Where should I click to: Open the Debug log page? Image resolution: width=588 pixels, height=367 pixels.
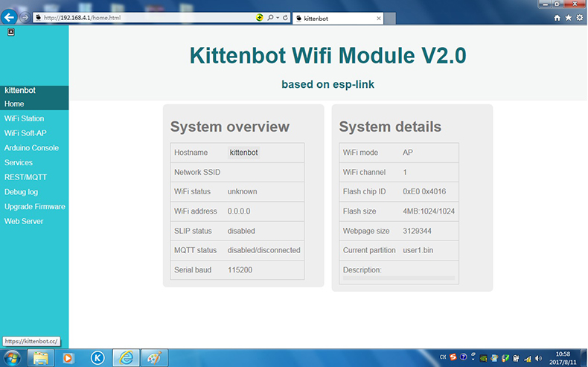(21, 192)
